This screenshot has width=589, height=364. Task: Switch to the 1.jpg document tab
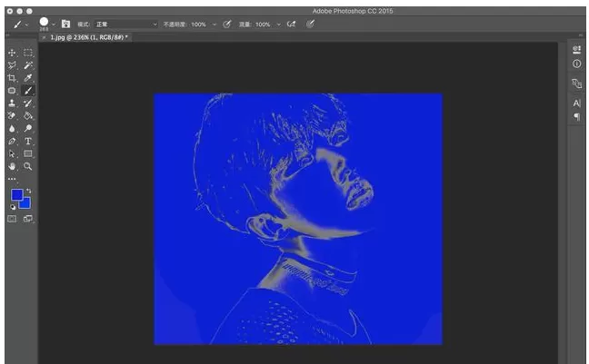[x=89, y=37]
